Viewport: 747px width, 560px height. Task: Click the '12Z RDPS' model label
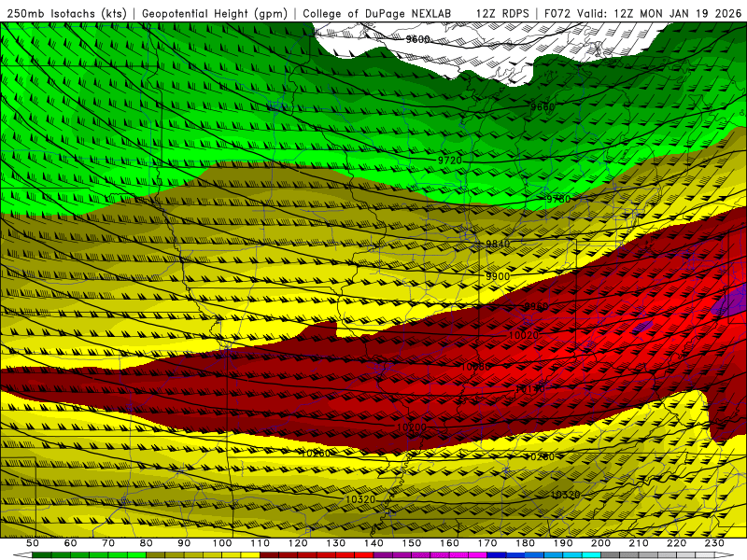pyautogui.click(x=502, y=13)
